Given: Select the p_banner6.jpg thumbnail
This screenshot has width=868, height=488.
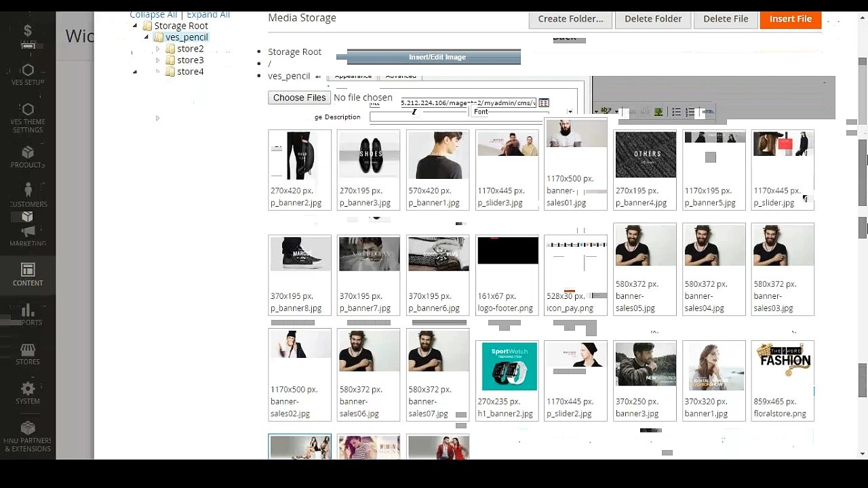Looking at the screenshot, I should (438, 276).
